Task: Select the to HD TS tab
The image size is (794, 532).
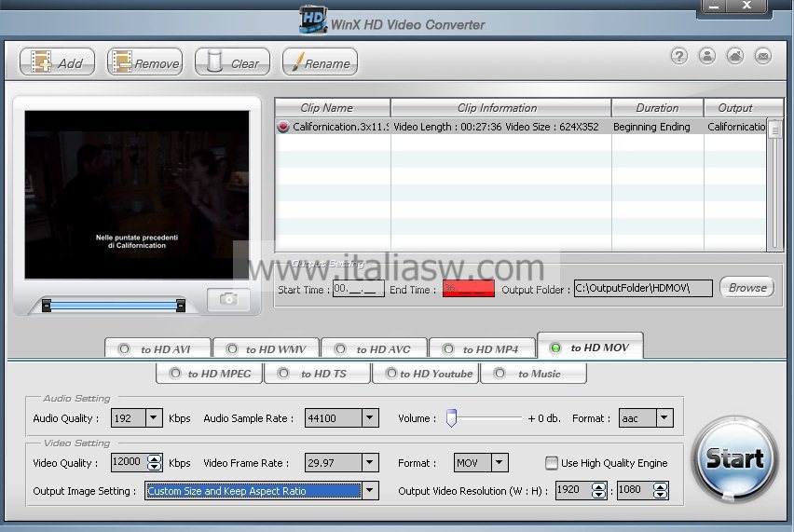Action: pos(317,374)
